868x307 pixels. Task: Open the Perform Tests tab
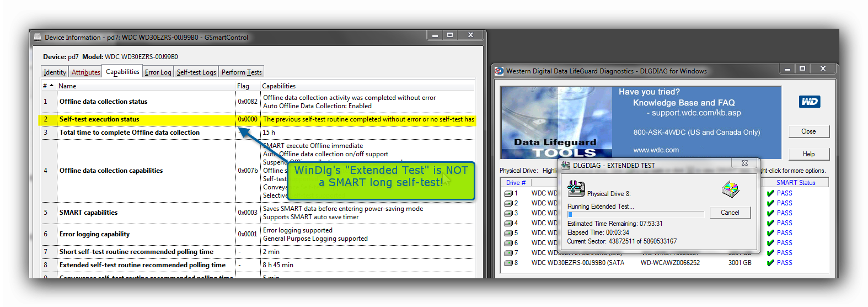pyautogui.click(x=242, y=72)
